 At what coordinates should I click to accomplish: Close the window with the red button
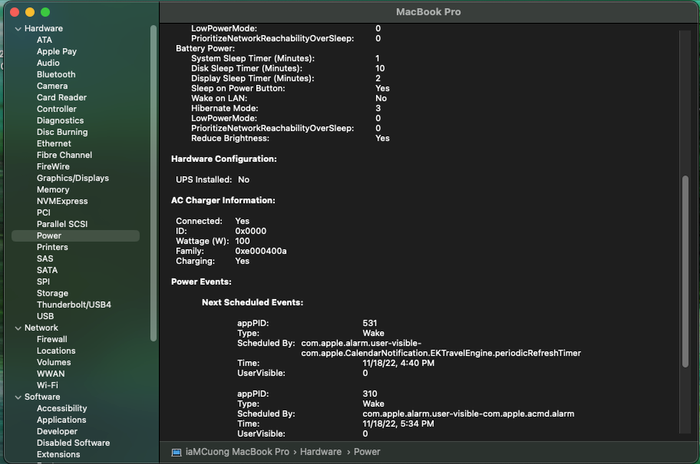point(14,12)
